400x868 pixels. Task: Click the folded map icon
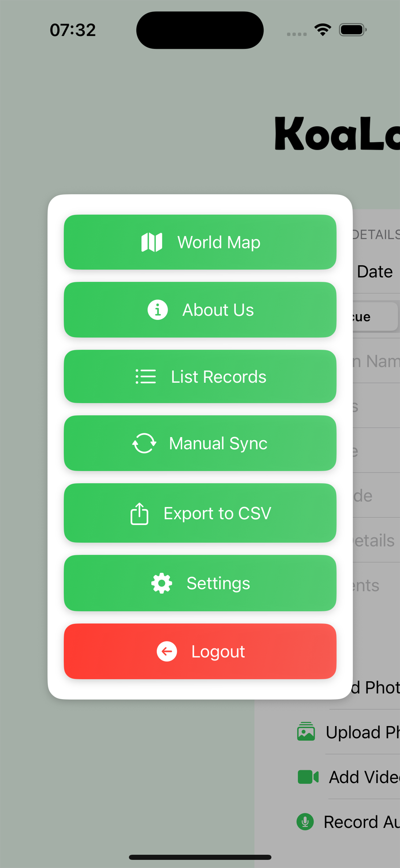pyautogui.click(x=152, y=242)
